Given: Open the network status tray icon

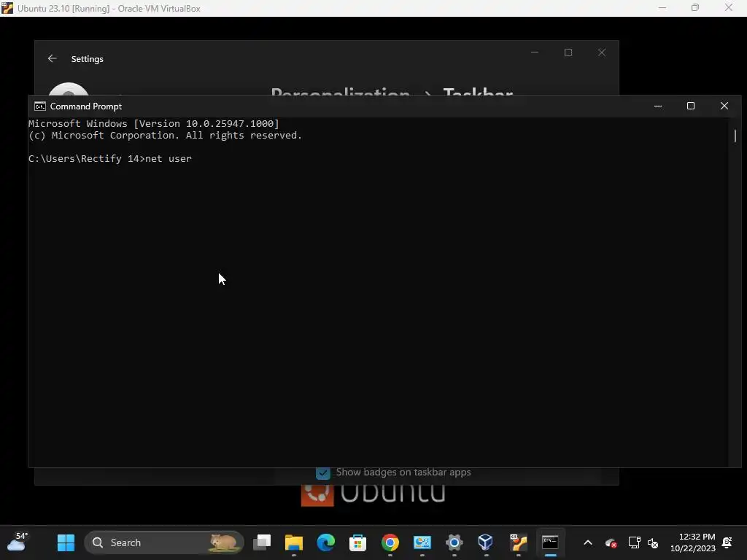Looking at the screenshot, I should click(634, 542).
